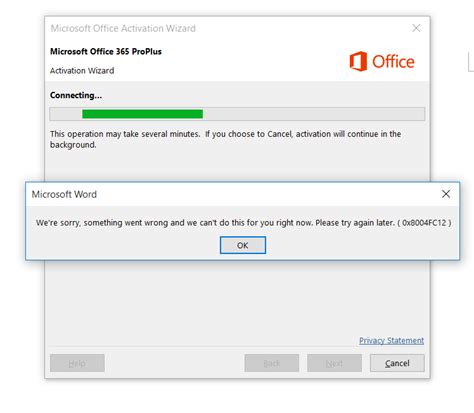This screenshot has height=413, width=474.
Task: Close the Office Activation Wizard window
Action: pyautogui.click(x=416, y=28)
